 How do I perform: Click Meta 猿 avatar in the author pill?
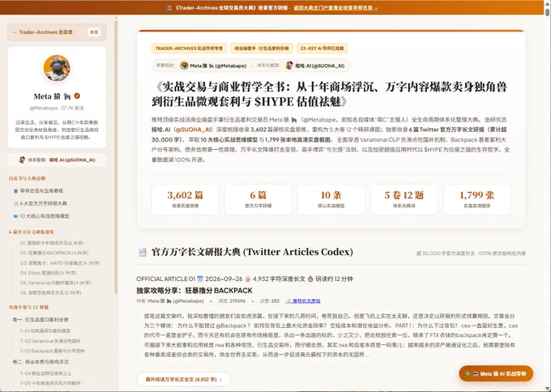point(184,66)
